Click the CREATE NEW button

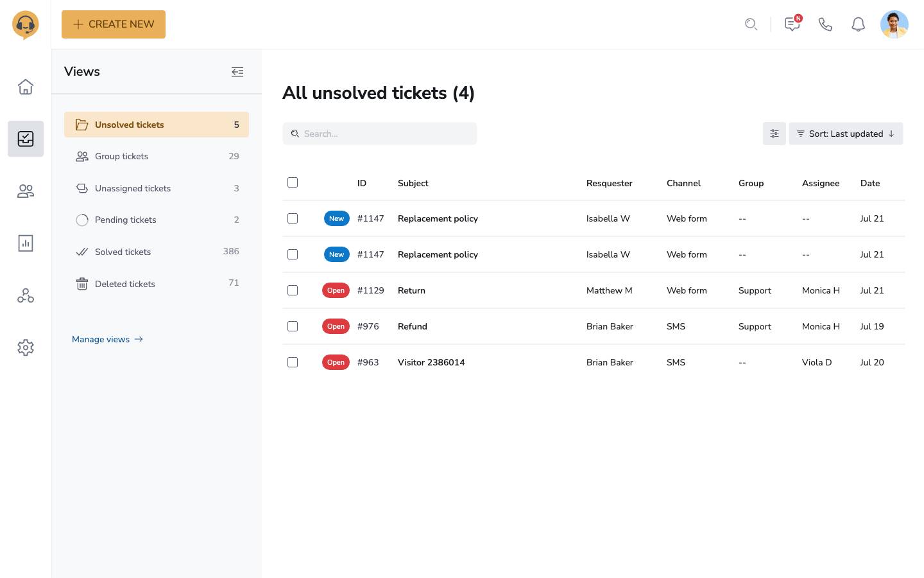(x=114, y=24)
